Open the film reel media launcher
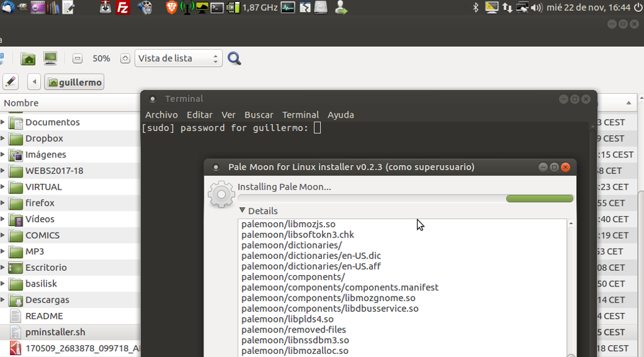Viewport: 644px width, 357px height. tap(145, 8)
